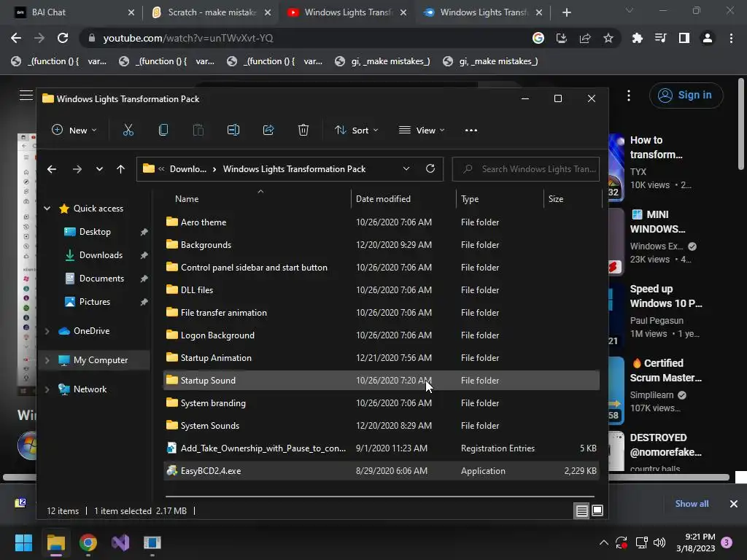Click the Copy icon in Explorer toolbar

pos(163,130)
